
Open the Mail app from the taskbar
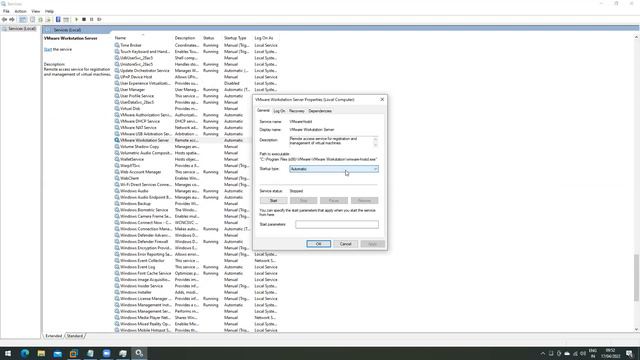tap(58, 353)
